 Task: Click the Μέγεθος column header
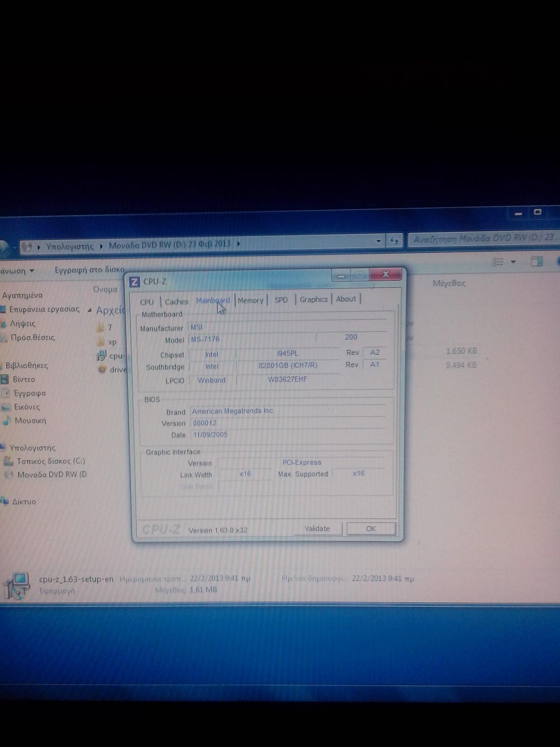449,283
